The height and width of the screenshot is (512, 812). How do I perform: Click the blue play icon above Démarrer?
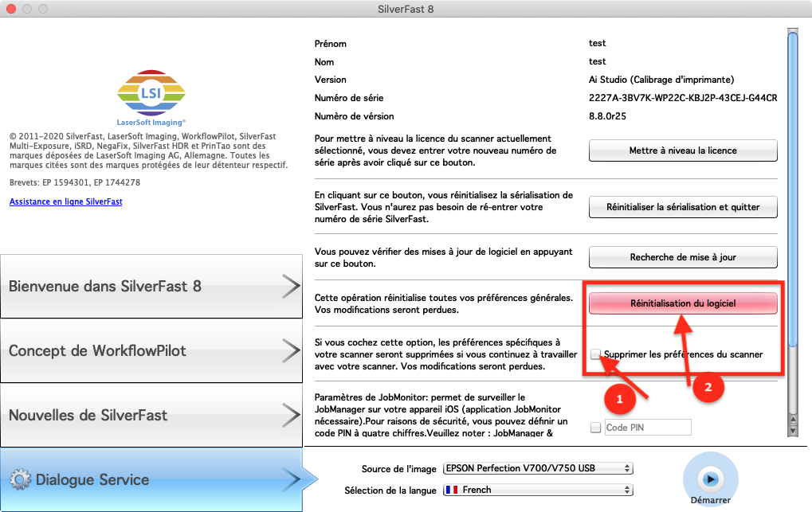pyautogui.click(x=711, y=479)
